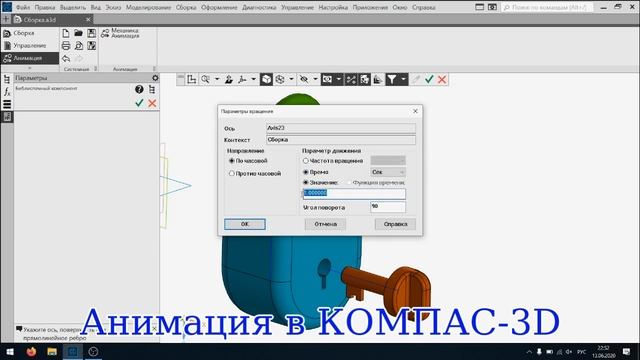The height and width of the screenshot is (360, 640).
Task: Expand filter funnel dropdown arrow
Action: coord(403,79)
